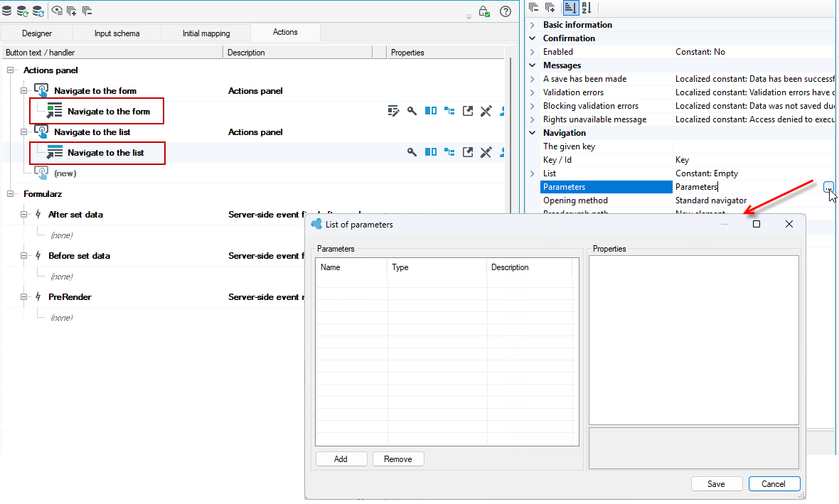Click the blue tree icon on Navigate to the form row
This screenshot has width=839, height=504.
(449, 111)
